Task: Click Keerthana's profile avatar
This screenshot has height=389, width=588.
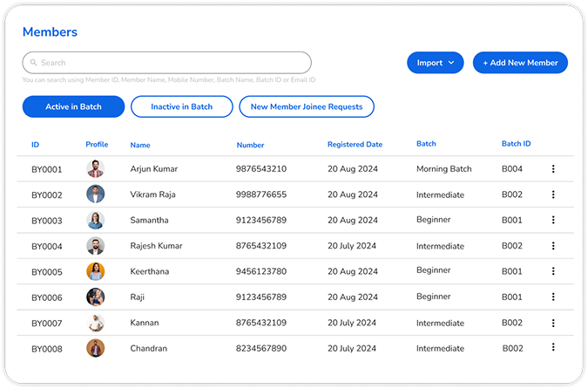Action: click(95, 271)
